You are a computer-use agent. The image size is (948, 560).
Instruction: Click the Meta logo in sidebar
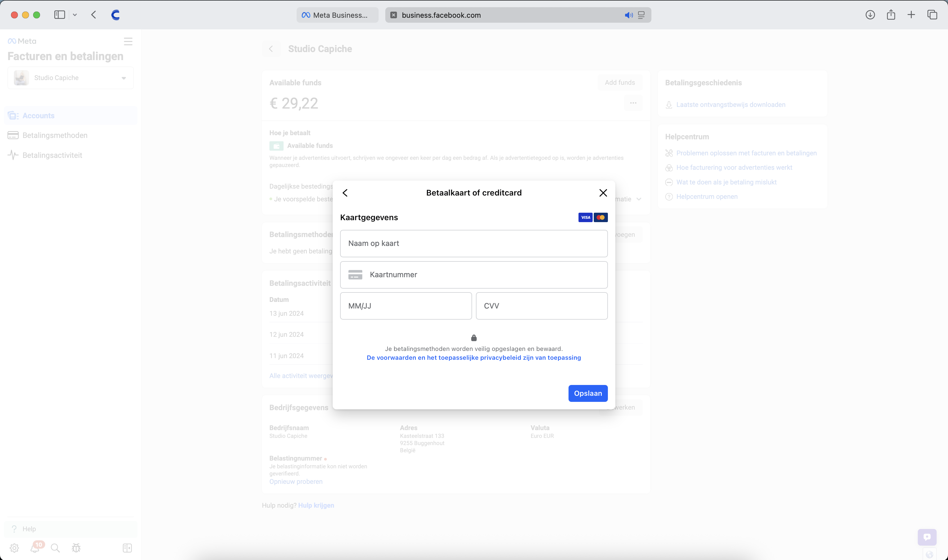[22, 41]
